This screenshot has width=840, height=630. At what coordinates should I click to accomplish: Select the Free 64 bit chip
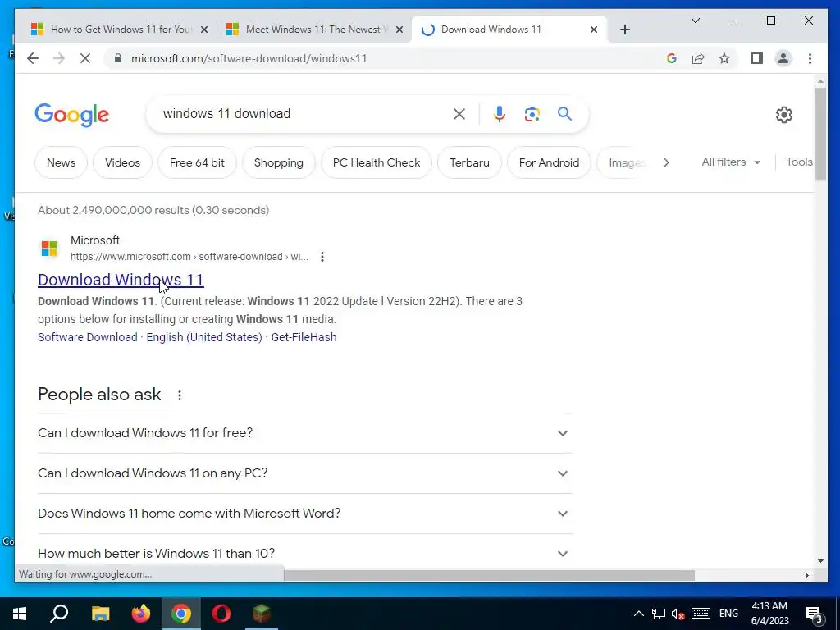[x=197, y=162]
